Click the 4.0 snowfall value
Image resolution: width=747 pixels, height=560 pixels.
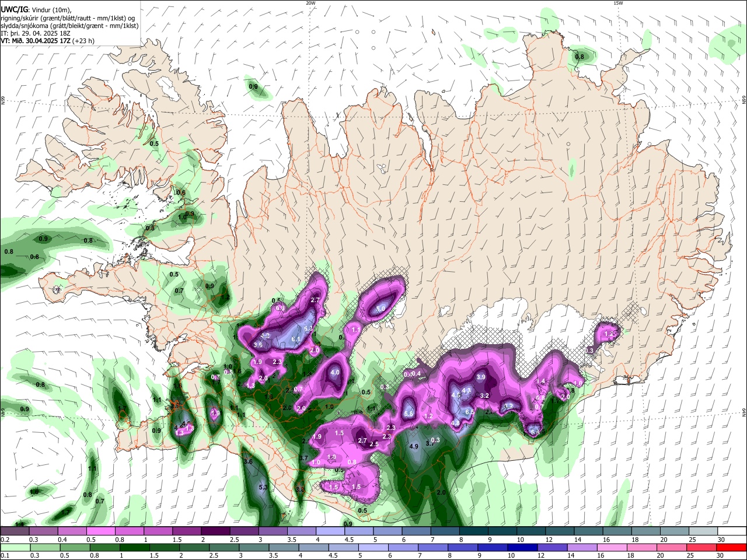click(x=335, y=372)
